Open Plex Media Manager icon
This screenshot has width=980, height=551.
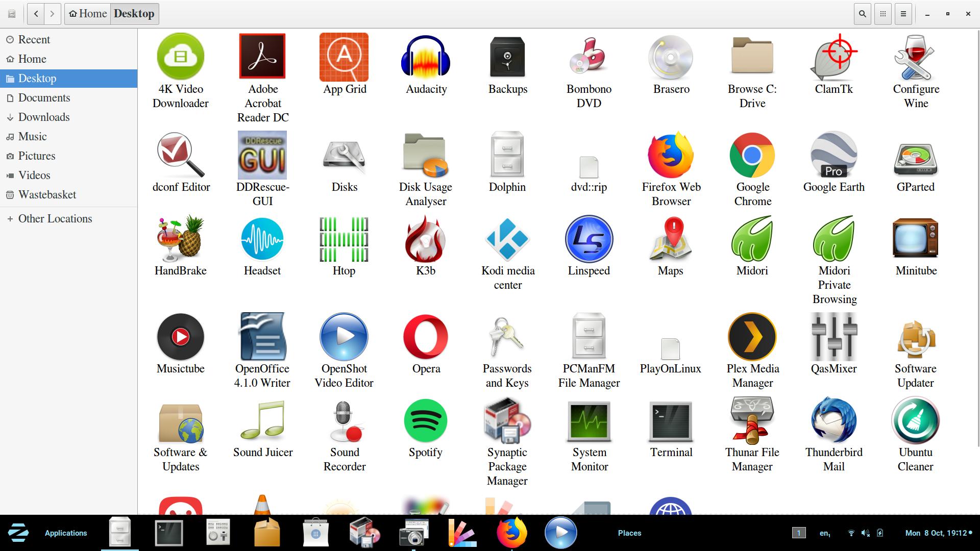[x=752, y=337]
